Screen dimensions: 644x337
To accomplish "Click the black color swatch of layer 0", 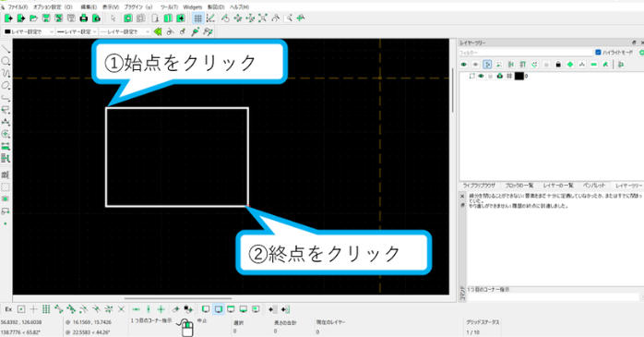I will tap(519, 76).
